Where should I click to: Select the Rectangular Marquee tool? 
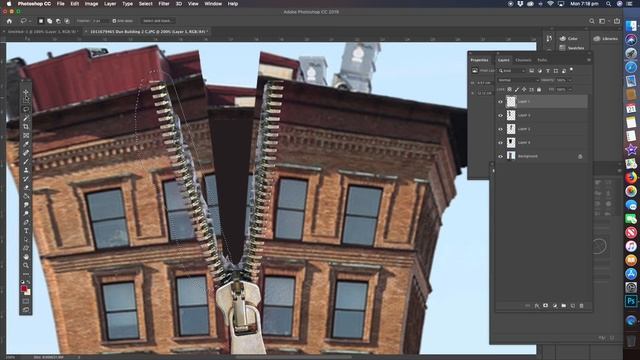pos(26,101)
